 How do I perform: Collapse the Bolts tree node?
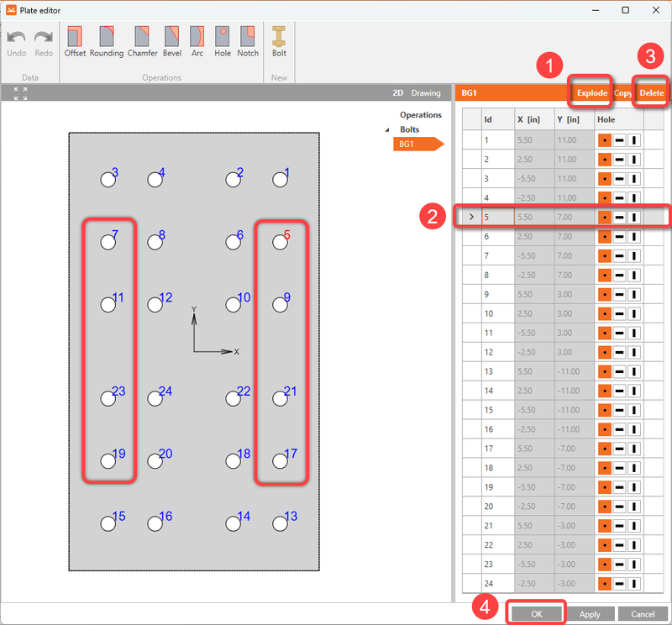(389, 129)
